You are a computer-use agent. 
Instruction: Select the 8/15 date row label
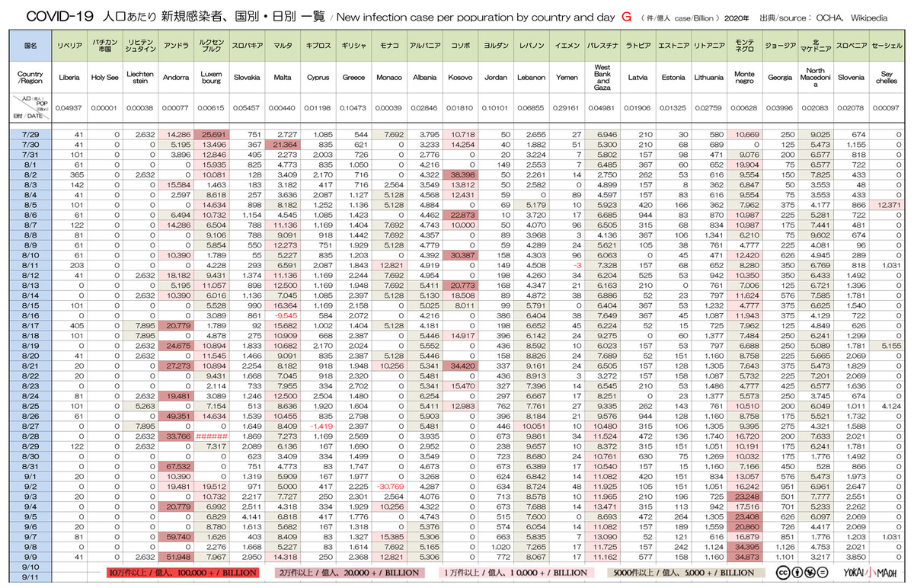click(x=31, y=305)
